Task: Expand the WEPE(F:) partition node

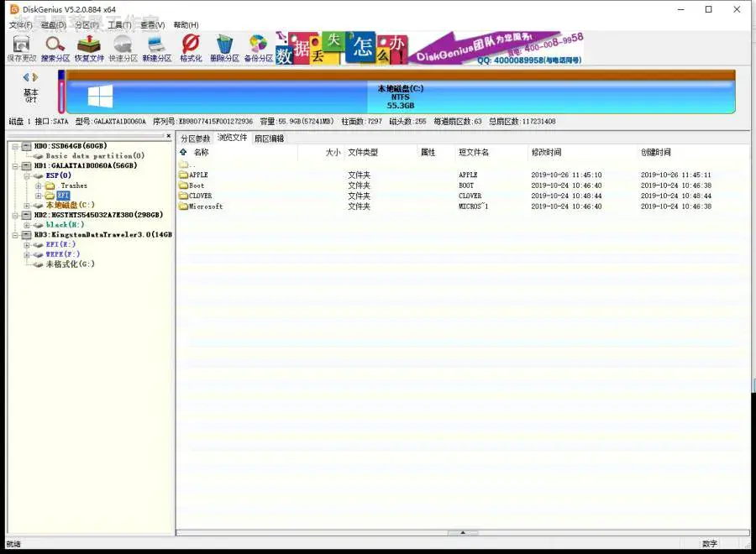Action: pyautogui.click(x=27, y=254)
